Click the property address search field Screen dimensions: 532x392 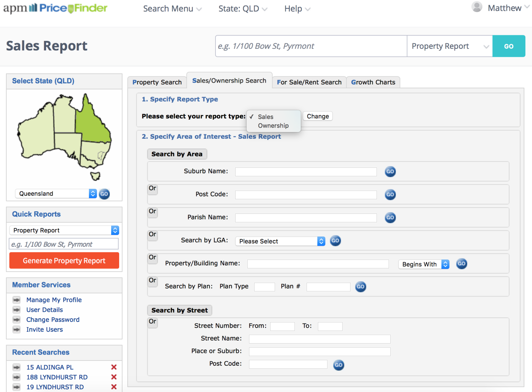click(311, 46)
